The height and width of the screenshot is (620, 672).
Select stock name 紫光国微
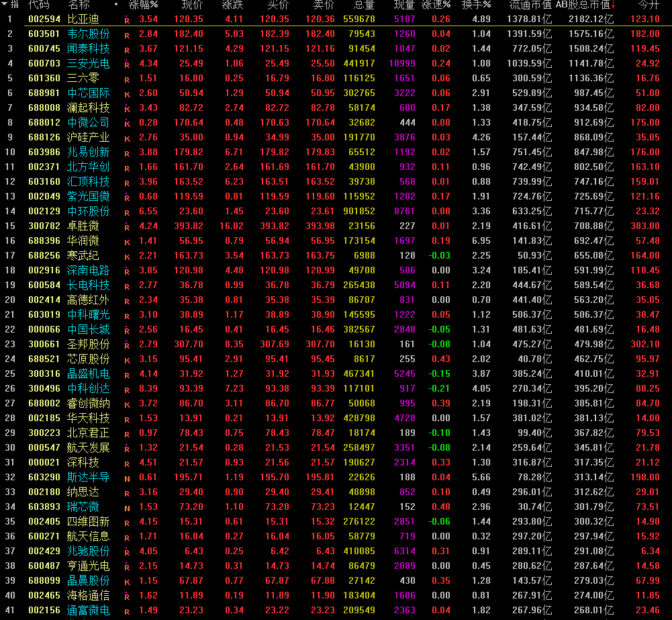click(x=89, y=196)
